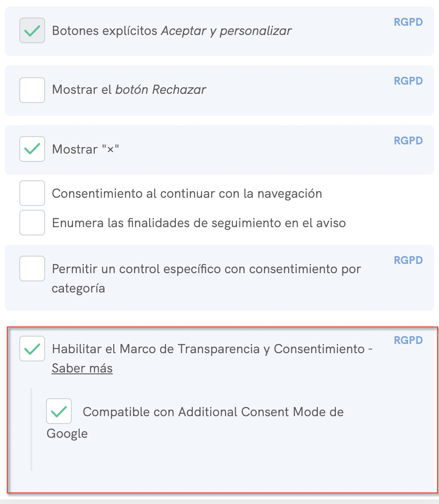Viewport: 439px width, 504px height.
Task: Open the "Saber más" link
Action: tap(82, 368)
